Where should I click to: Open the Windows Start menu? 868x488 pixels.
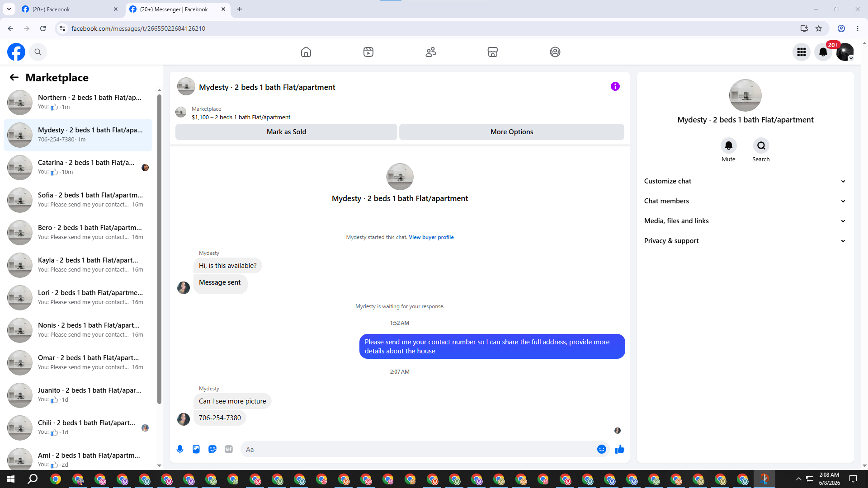point(11,479)
